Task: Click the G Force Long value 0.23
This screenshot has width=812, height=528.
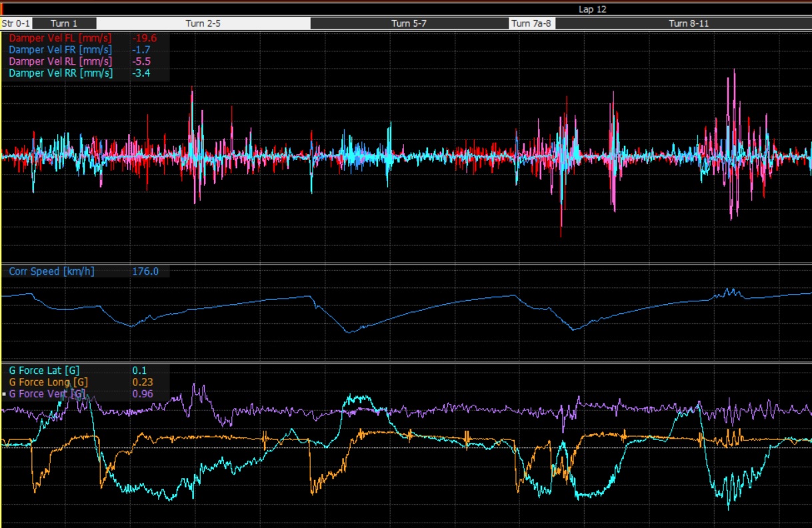Action: click(143, 382)
